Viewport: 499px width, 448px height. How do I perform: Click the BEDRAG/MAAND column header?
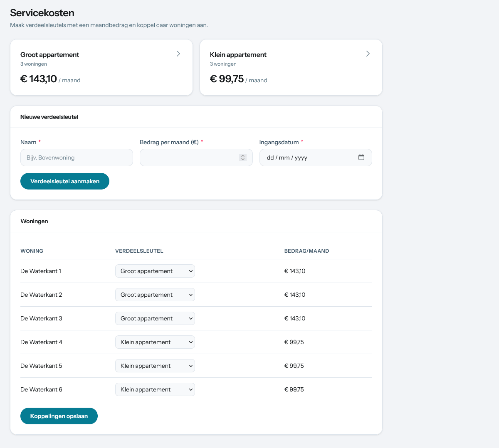(x=307, y=251)
